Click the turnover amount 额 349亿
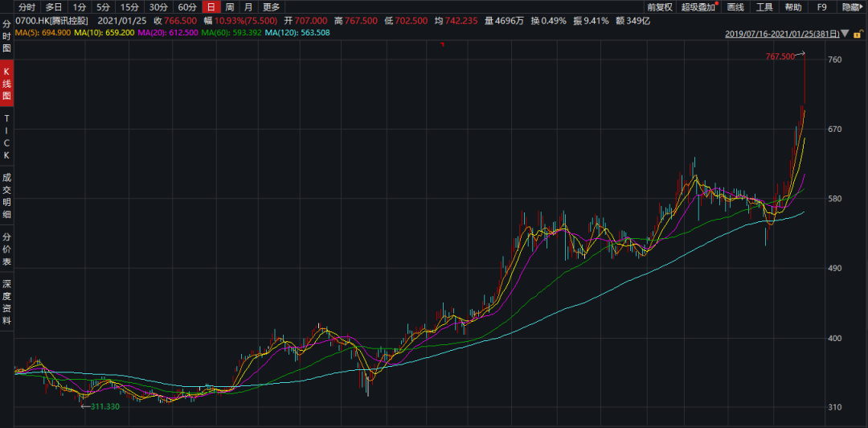 pos(633,21)
